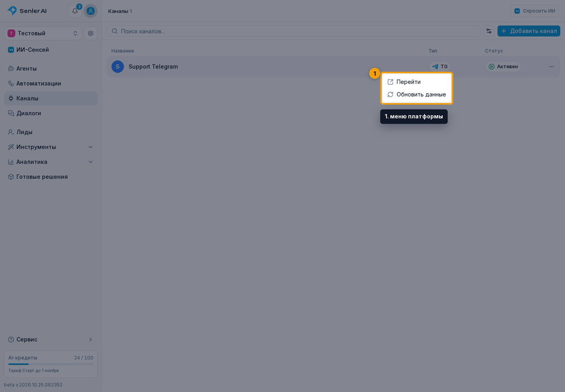Expand the Инструменты section
The image size is (565, 392).
point(51,147)
